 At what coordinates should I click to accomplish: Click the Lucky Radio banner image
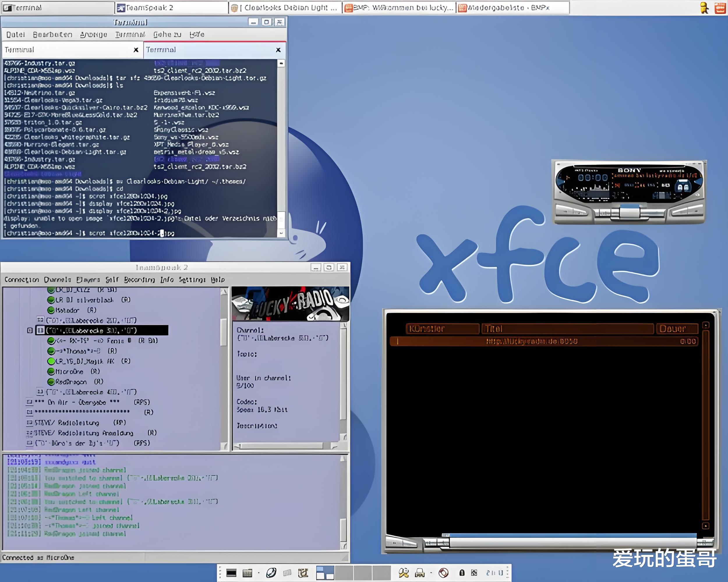coord(290,304)
